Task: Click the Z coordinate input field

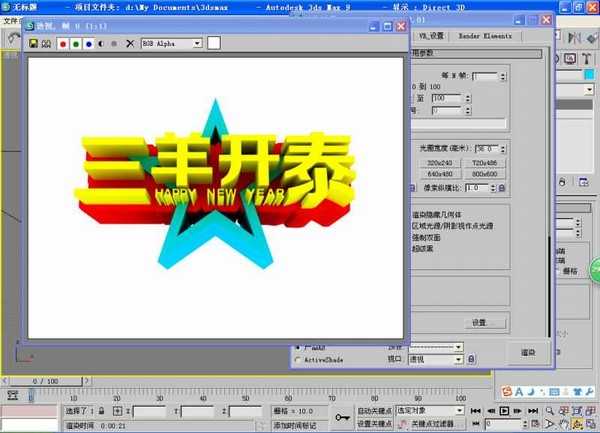Action: [x=246, y=412]
